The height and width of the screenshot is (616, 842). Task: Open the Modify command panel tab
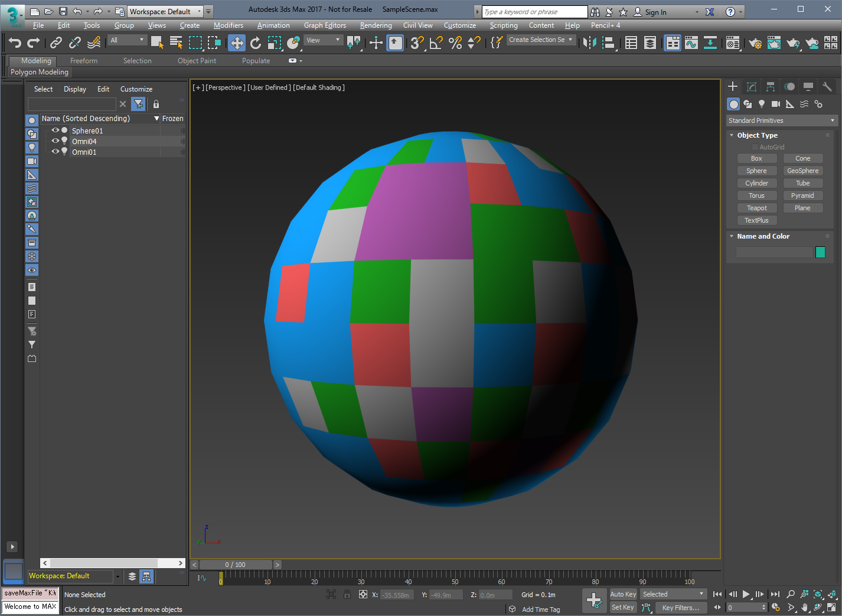point(752,87)
